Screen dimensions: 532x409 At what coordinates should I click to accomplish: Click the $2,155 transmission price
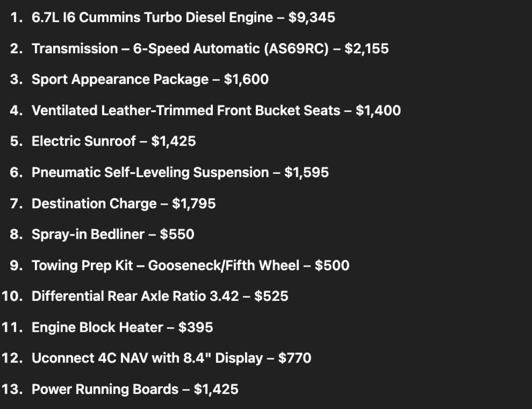(x=366, y=49)
